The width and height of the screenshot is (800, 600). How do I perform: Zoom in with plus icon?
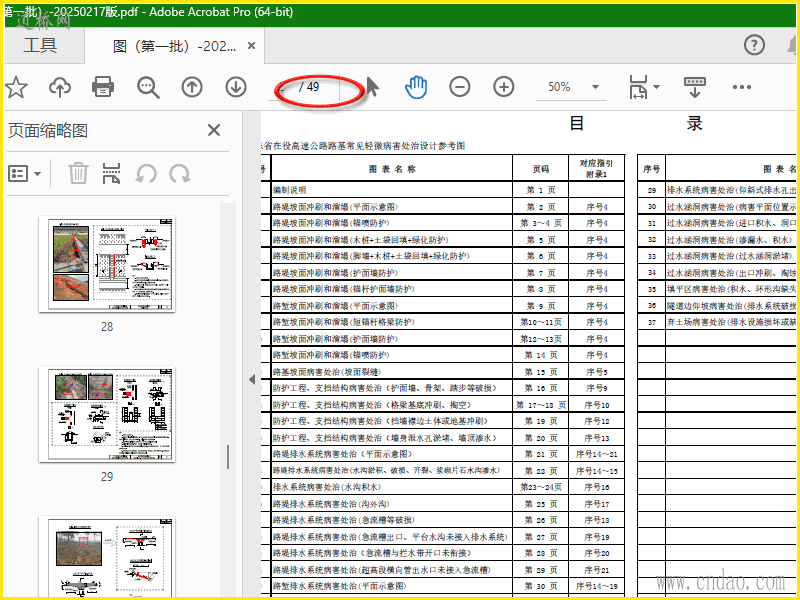[504, 87]
